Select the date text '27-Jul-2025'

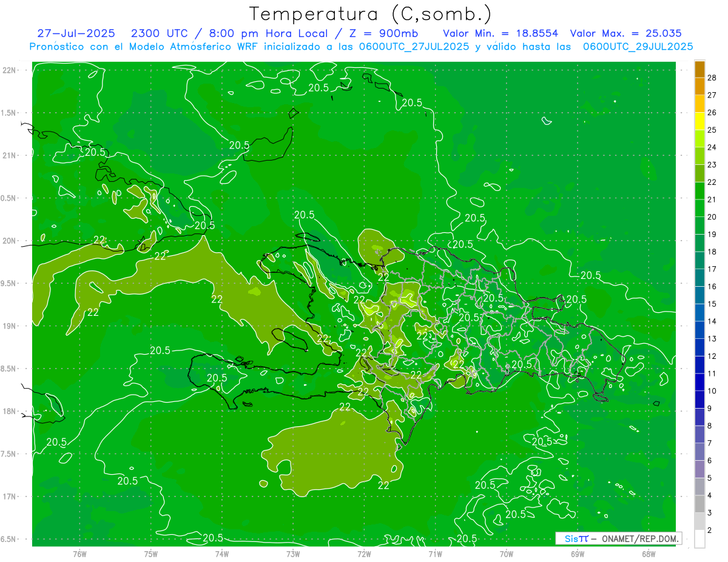coord(76,33)
